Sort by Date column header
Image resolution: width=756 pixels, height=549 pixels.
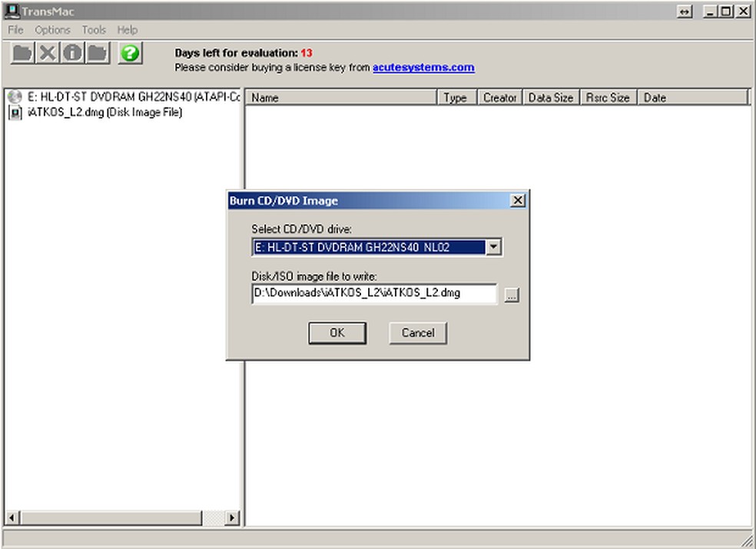(x=692, y=98)
